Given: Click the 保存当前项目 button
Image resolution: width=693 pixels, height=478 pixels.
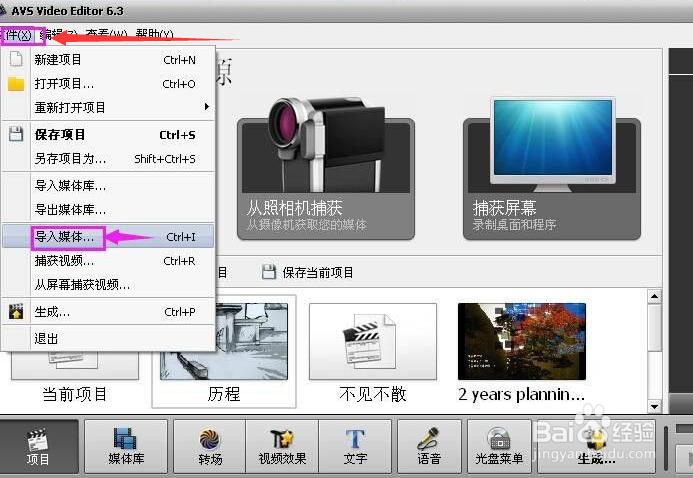Looking at the screenshot, I should click(308, 273).
